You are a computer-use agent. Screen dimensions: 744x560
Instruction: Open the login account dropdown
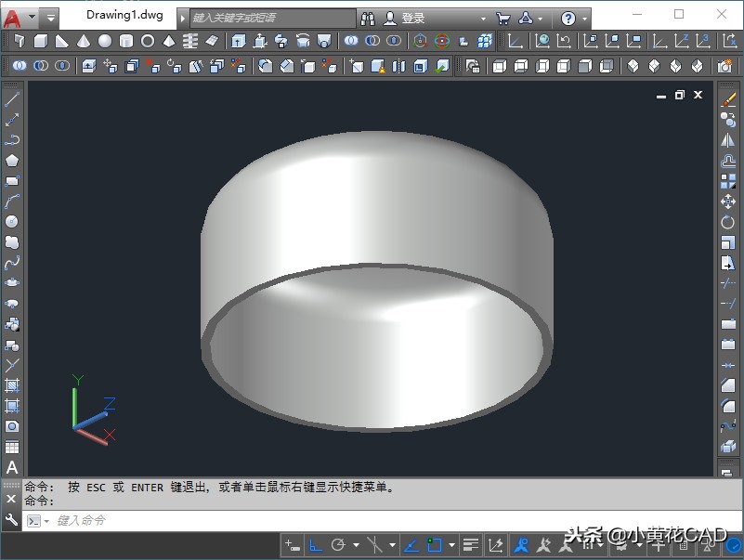[484, 16]
